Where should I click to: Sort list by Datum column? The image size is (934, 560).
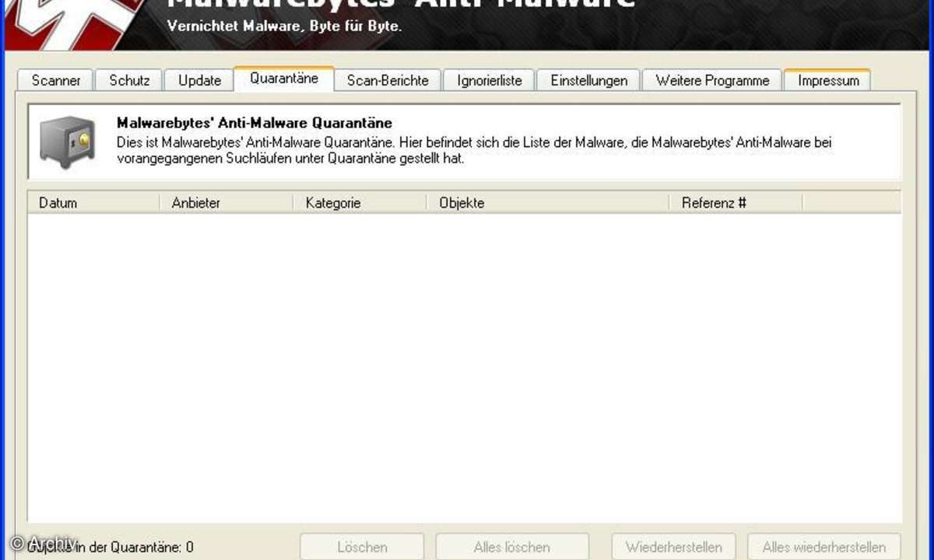click(x=93, y=203)
